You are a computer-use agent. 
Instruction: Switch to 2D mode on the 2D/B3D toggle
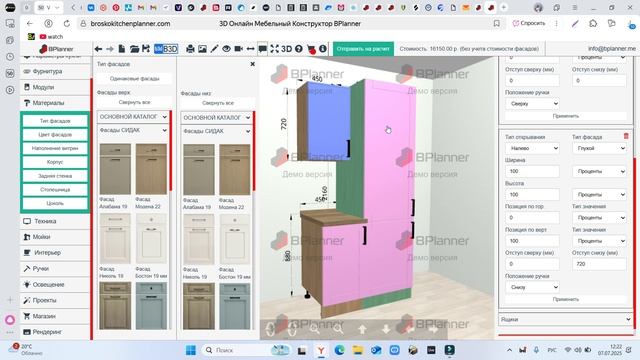coord(158,49)
